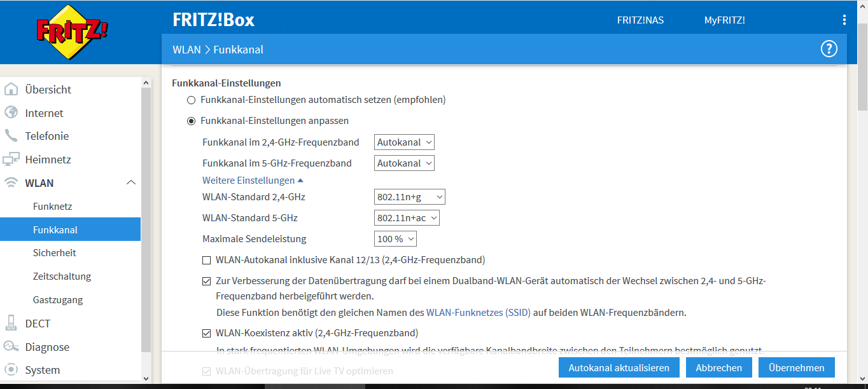The image size is (868, 389).
Task: Select automatic Funkkanal-Einstellungen radio button
Action: click(191, 100)
